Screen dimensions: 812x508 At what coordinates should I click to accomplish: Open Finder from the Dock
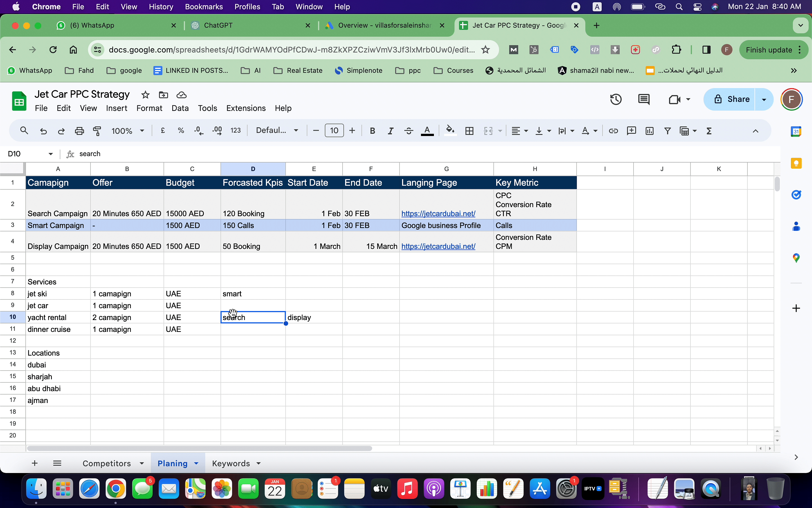click(x=36, y=488)
